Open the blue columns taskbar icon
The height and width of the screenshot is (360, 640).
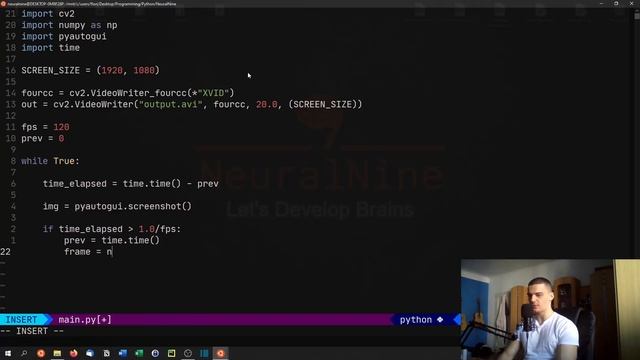[x=204, y=353]
